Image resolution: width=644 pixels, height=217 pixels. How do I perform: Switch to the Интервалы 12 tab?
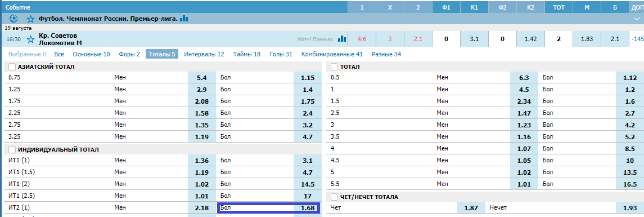[204, 54]
